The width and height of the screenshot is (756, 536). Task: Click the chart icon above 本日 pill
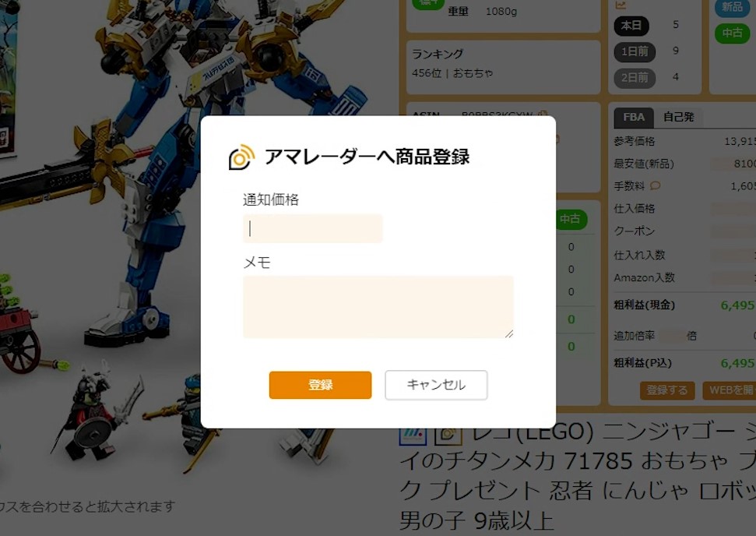621,5
